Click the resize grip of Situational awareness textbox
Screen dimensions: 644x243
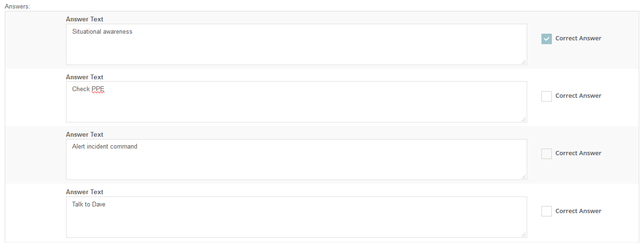click(x=523, y=62)
